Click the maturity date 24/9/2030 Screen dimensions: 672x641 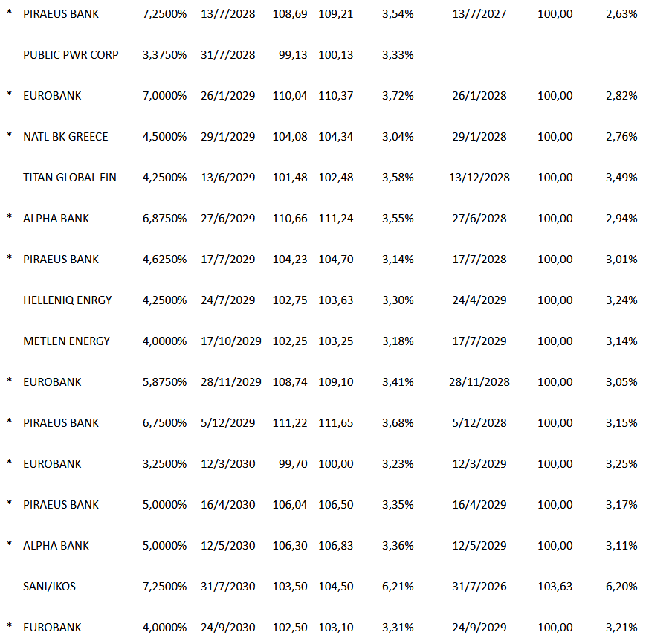(227, 628)
